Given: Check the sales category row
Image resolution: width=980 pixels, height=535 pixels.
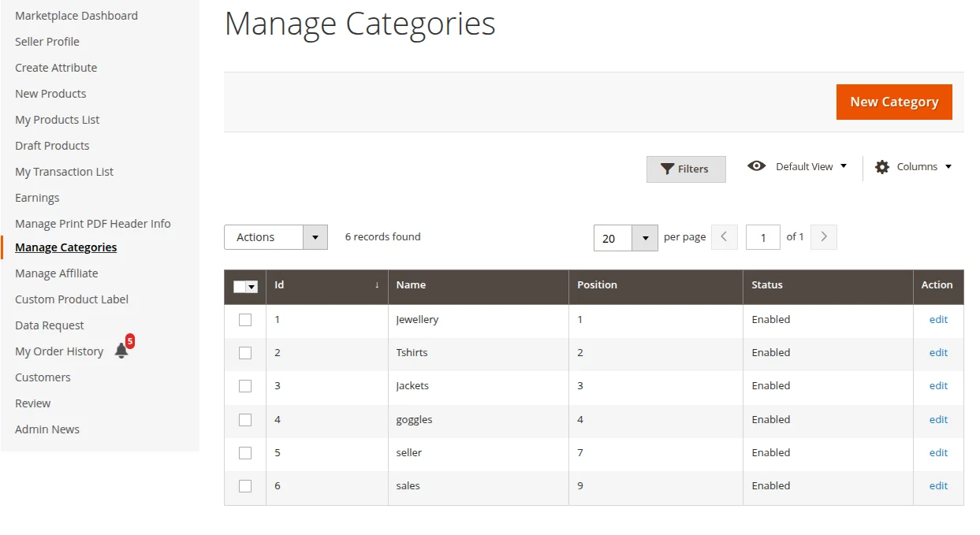Looking at the screenshot, I should pos(245,486).
